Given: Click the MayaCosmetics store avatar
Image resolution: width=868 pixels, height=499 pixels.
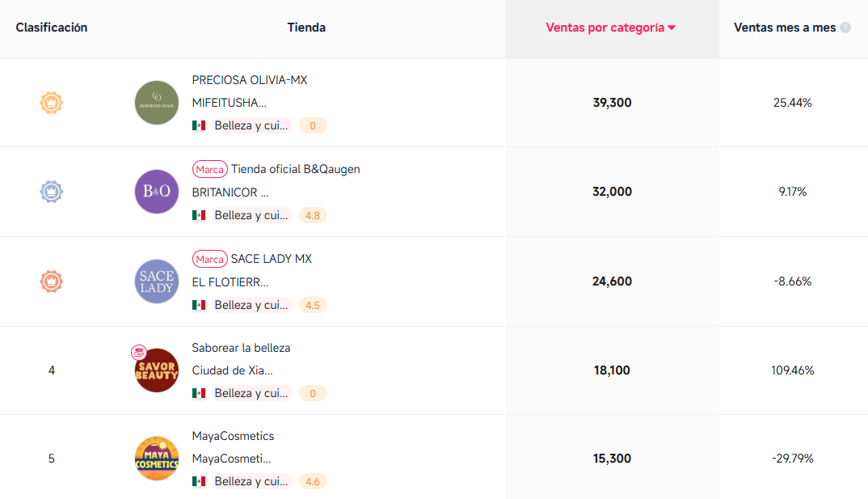Looking at the screenshot, I should (x=157, y=459).
